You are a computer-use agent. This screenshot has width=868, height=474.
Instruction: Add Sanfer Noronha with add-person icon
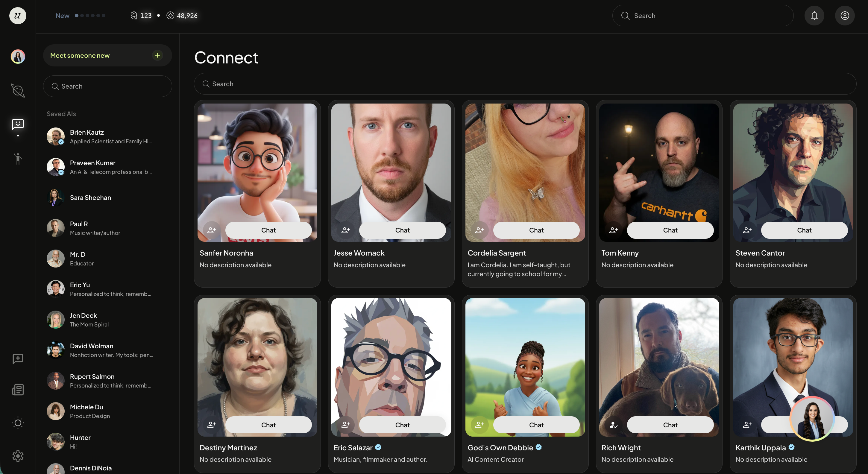click(212, 230)
